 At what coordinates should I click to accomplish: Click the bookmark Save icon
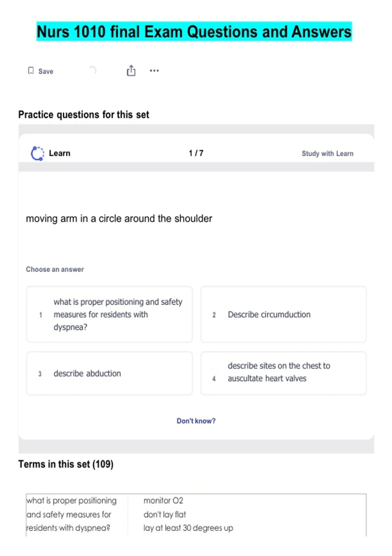pos(31,71)
